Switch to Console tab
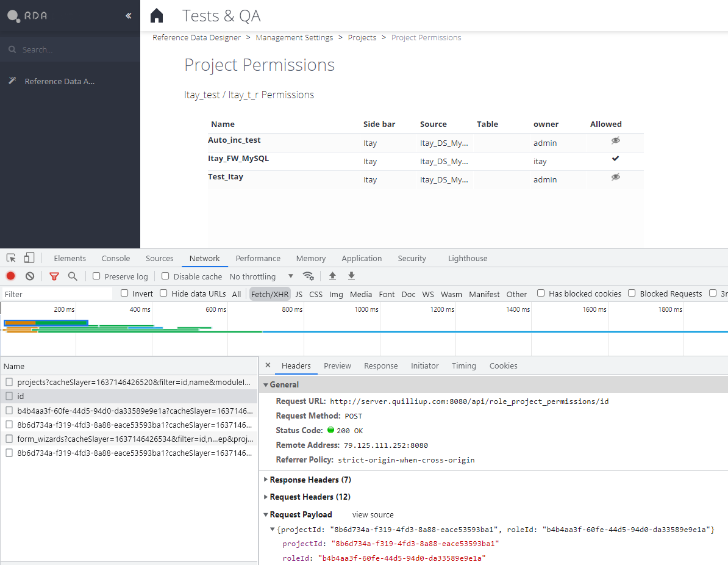 (x=116, y=258)
